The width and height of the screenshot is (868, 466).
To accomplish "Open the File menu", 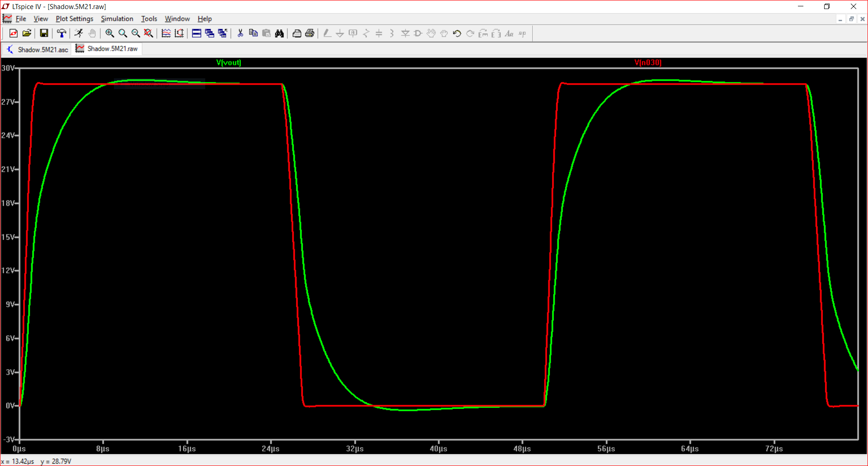I will click(x=21, y=19).
